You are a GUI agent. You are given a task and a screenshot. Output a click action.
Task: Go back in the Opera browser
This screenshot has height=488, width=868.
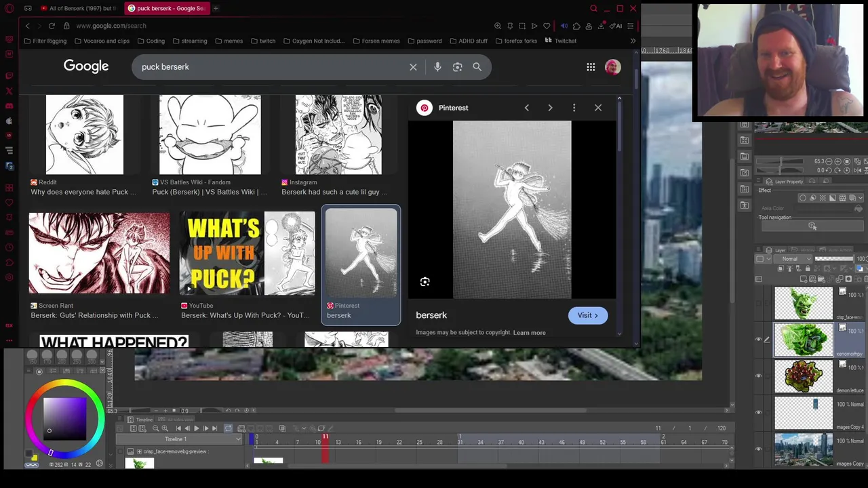click(x=27, y=26)
